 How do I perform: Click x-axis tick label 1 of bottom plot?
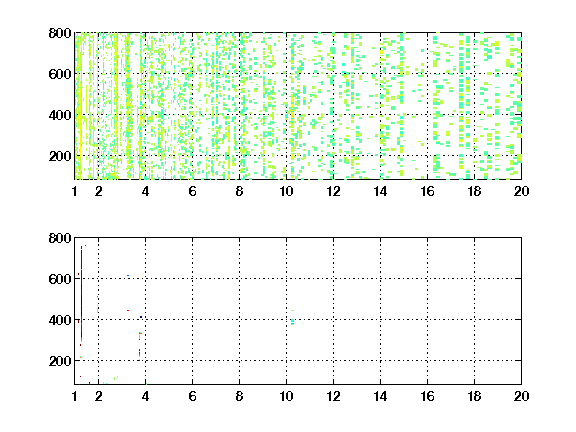[x=75, y=396]
